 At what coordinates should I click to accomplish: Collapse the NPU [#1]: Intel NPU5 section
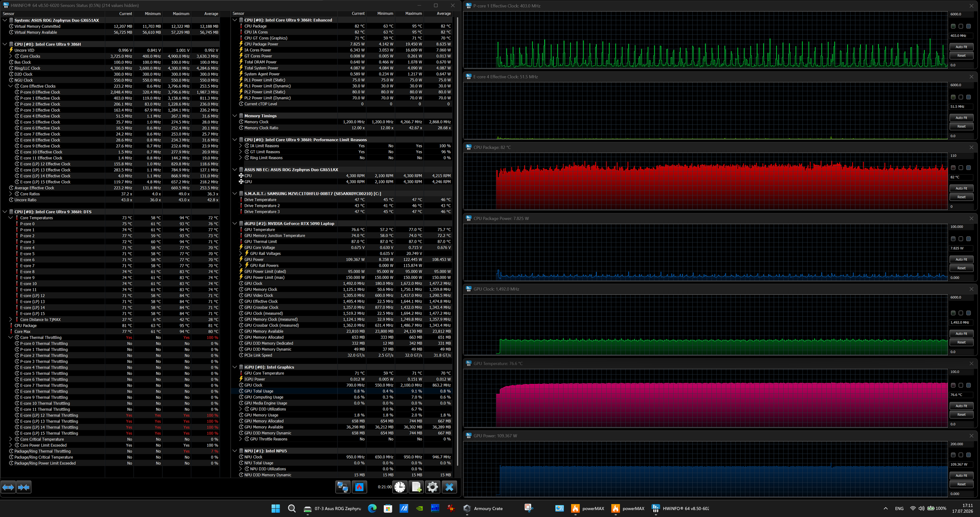pos(235,451)
